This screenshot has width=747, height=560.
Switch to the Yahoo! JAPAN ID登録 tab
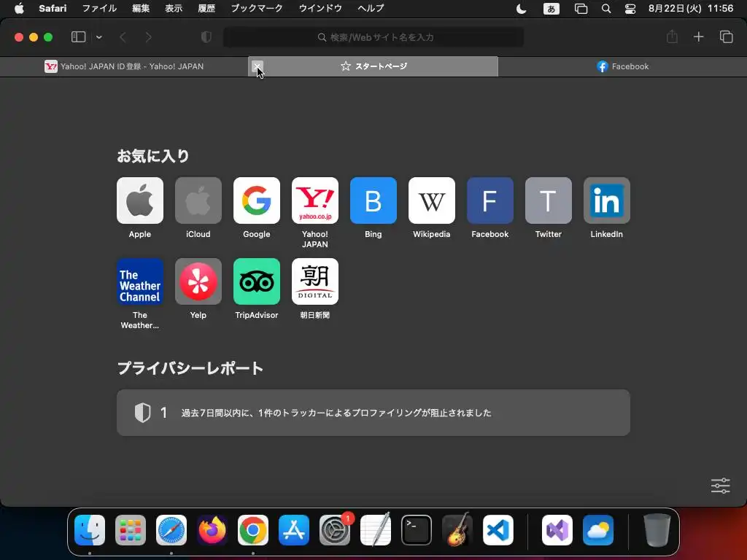(124, 66)
